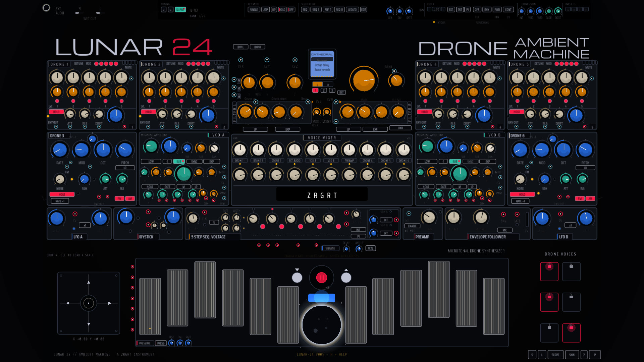
Task: Click the joystick center circle in XY pad
Action: (x=89, y=303)
